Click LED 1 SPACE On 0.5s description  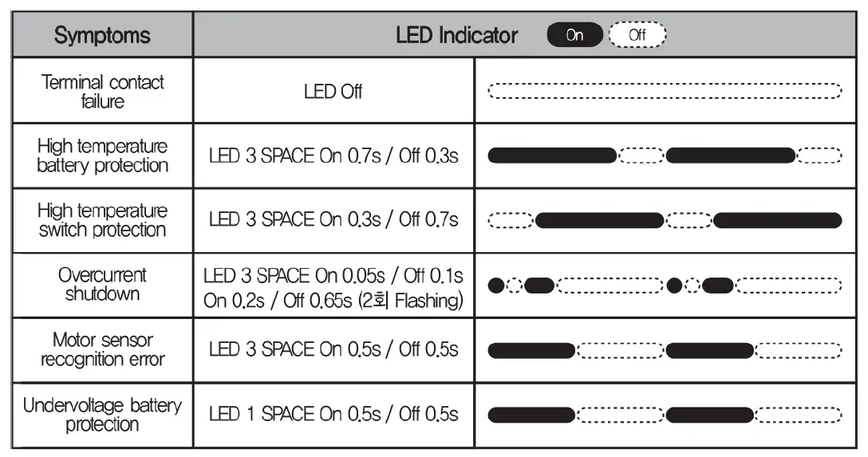[x=333, y=415]
